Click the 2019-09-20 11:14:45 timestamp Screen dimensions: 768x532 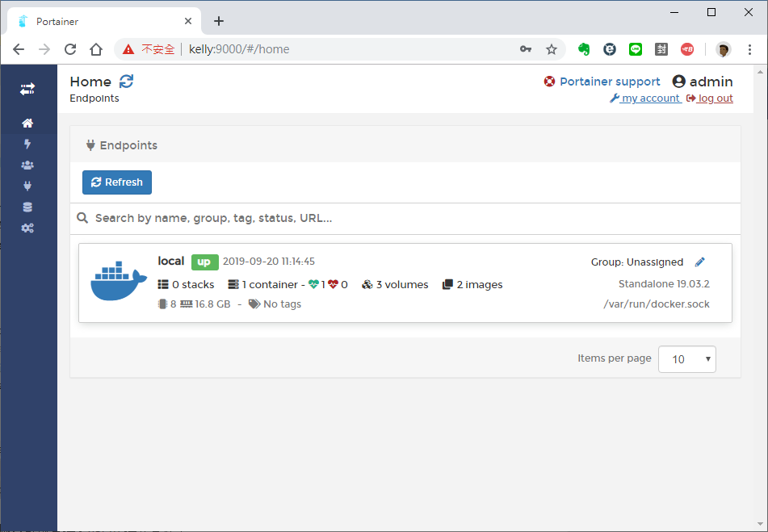pyautogui.click(x=269, y=262)
